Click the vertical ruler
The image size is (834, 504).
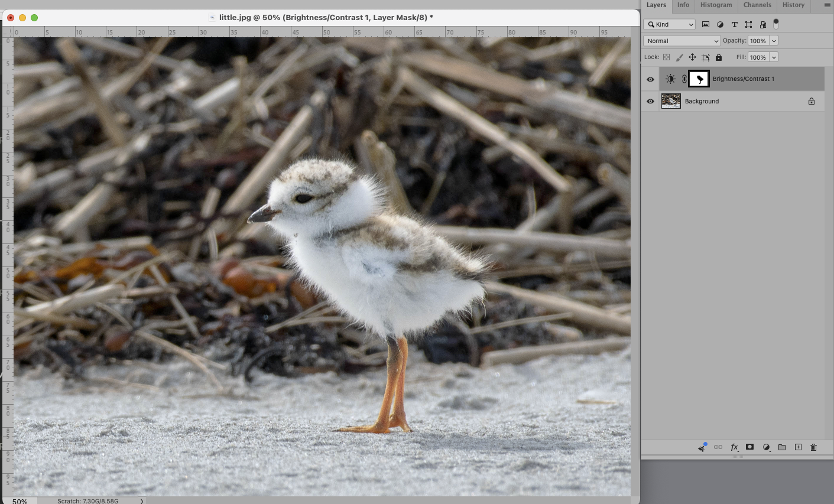[x=8, y=266]
